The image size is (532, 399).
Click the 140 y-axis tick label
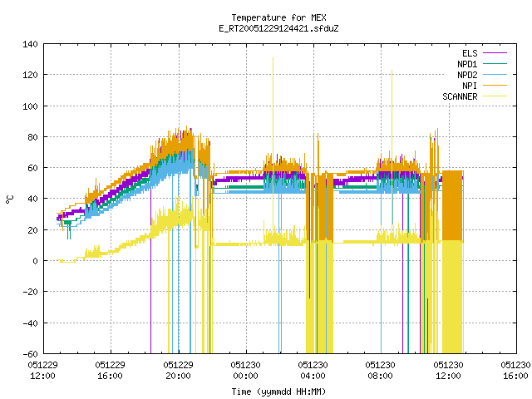[x=30, y=44]
